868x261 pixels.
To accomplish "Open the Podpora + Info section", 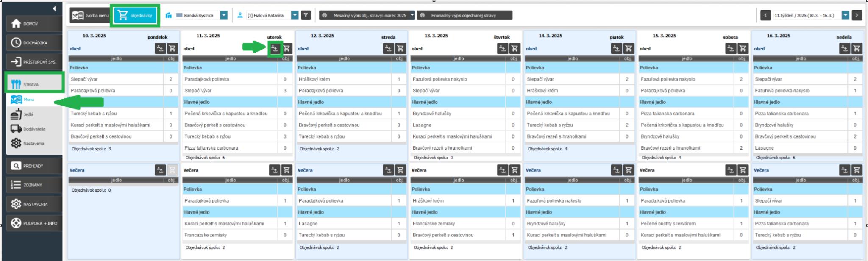I will (x=34, y=223).
